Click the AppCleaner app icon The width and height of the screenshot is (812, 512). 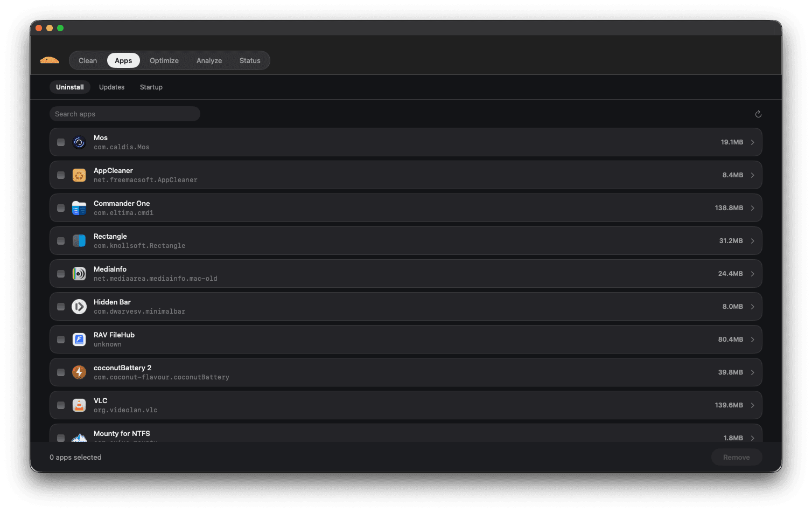[x=79, y=175]
